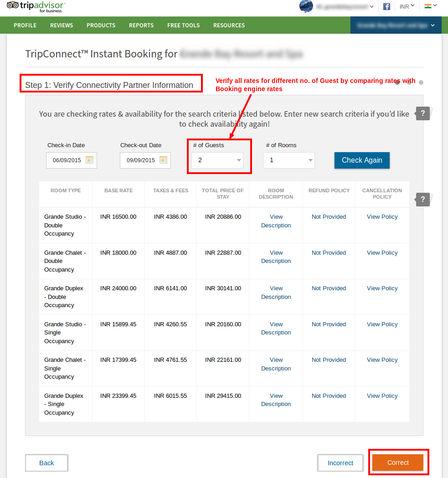The height and width of the screenshot is (478, 448).
Task: Click the total price INR 20886.00
Action: click(223, 217)
